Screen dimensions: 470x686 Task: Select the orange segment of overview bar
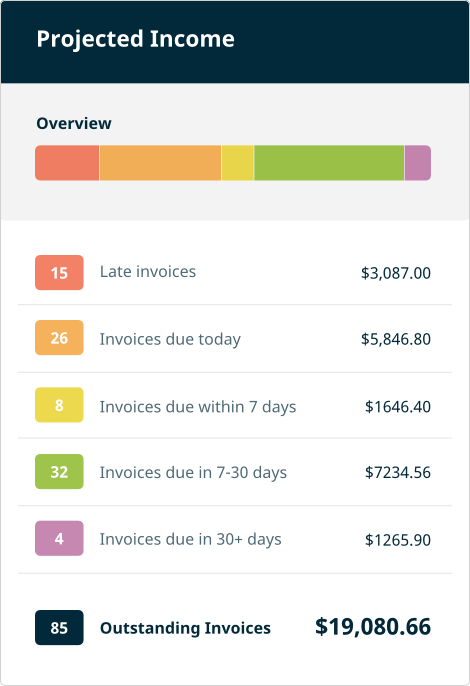(x=160, y=163)
